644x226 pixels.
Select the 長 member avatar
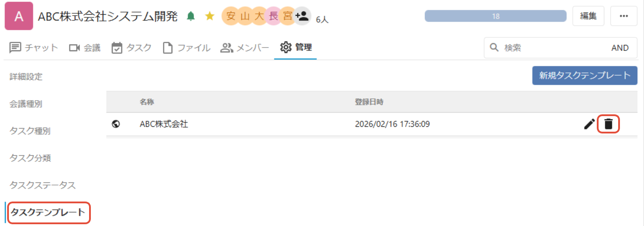point(273,16)
